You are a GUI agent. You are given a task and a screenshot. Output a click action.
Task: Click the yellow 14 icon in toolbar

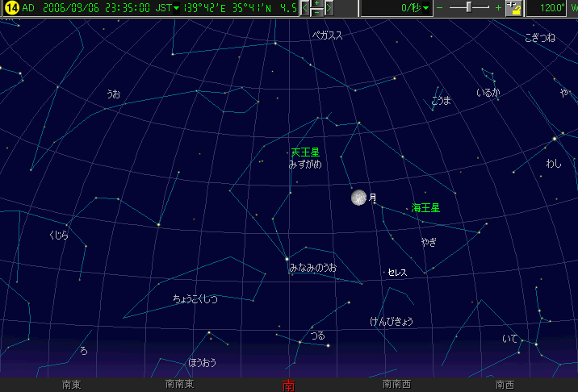click(x=11, y=8)
